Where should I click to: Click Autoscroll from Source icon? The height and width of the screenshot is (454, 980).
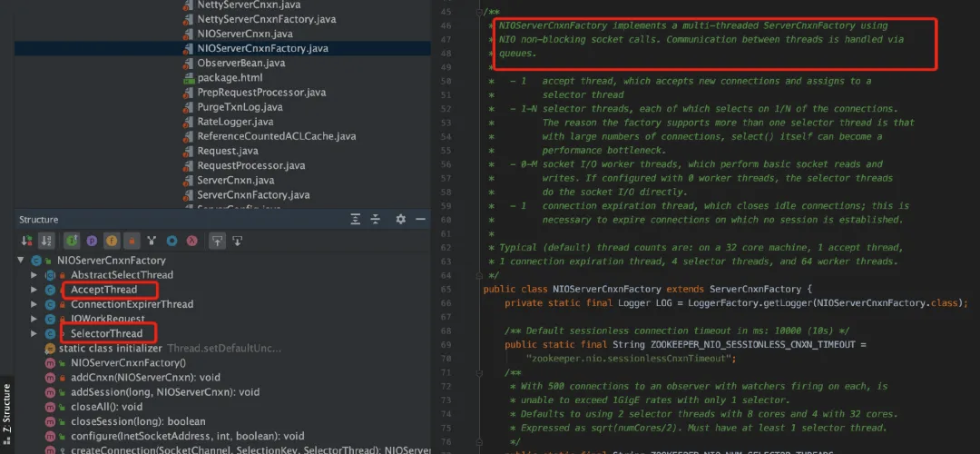(x=238, y=240)
